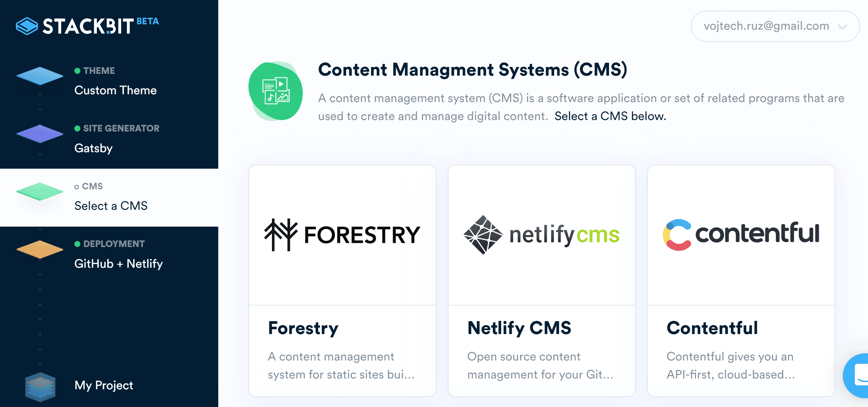Open the GitHub + Netlify deployment step
The width and height of the screenshot is (868, 407).
[118, 263]
